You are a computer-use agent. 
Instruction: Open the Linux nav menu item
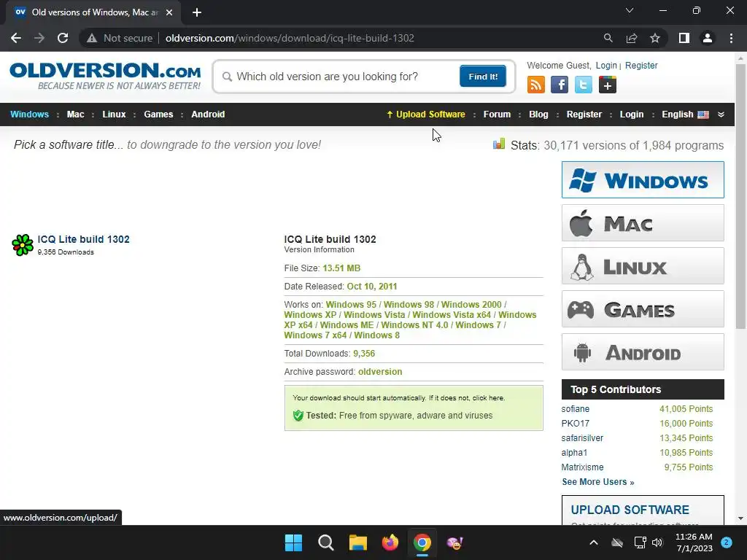tap(114, 114)
